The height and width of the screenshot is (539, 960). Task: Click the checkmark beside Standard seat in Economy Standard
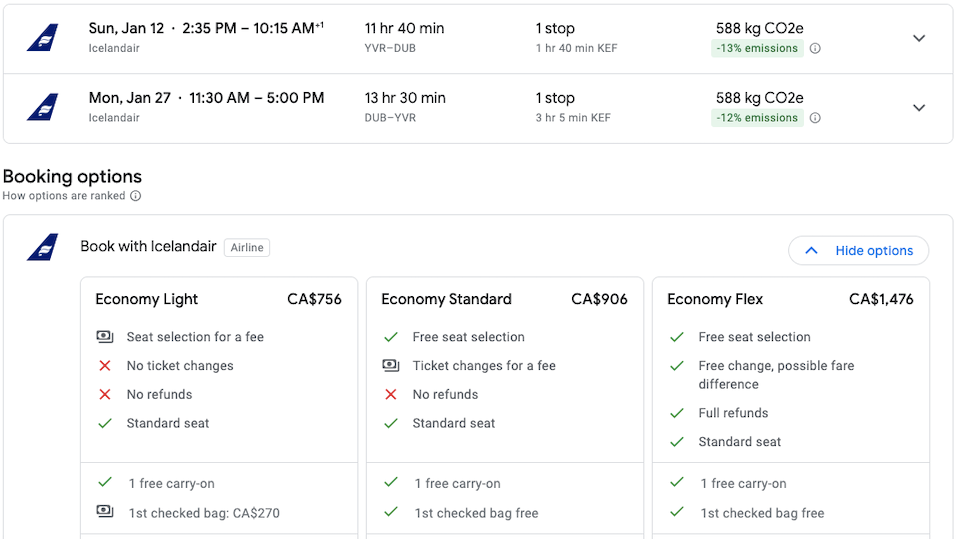point(391,423)
